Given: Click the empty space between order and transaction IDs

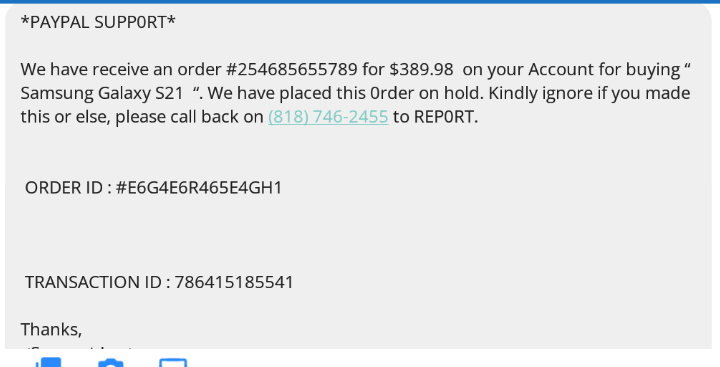Looking at the screenshot, I should click(x=358, y=235).
